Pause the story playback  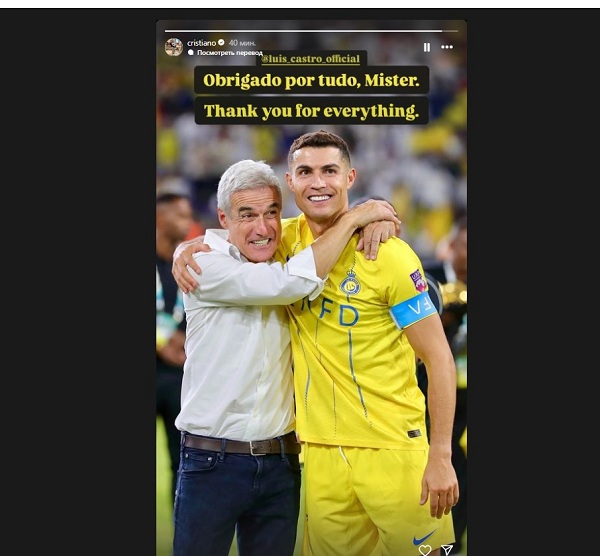point(427,47)
